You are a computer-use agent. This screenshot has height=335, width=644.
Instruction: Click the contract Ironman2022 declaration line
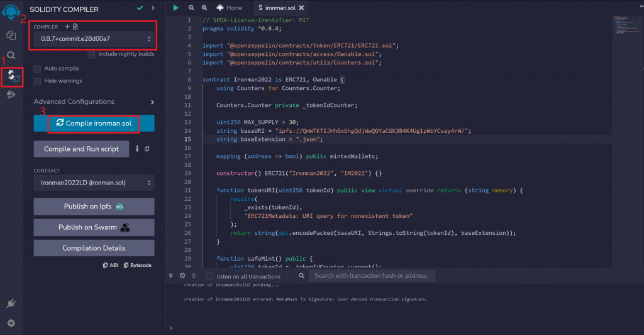pos(274,79)
